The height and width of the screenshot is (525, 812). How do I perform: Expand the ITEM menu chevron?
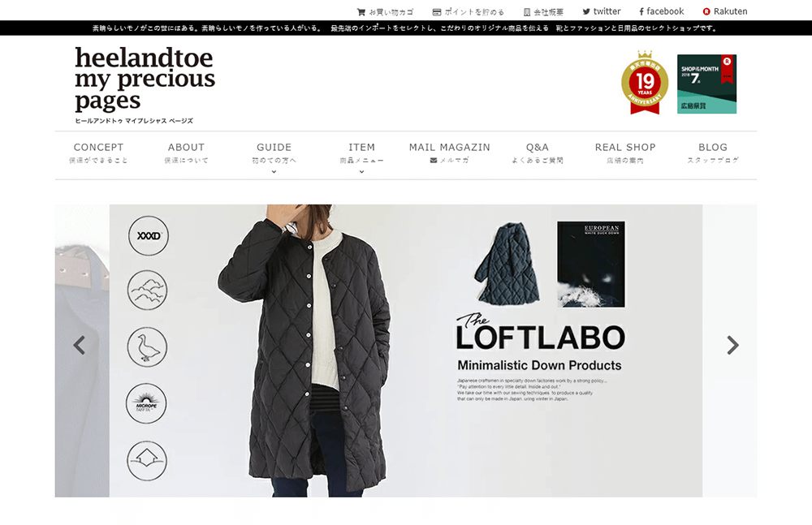(x=361, y=172)
